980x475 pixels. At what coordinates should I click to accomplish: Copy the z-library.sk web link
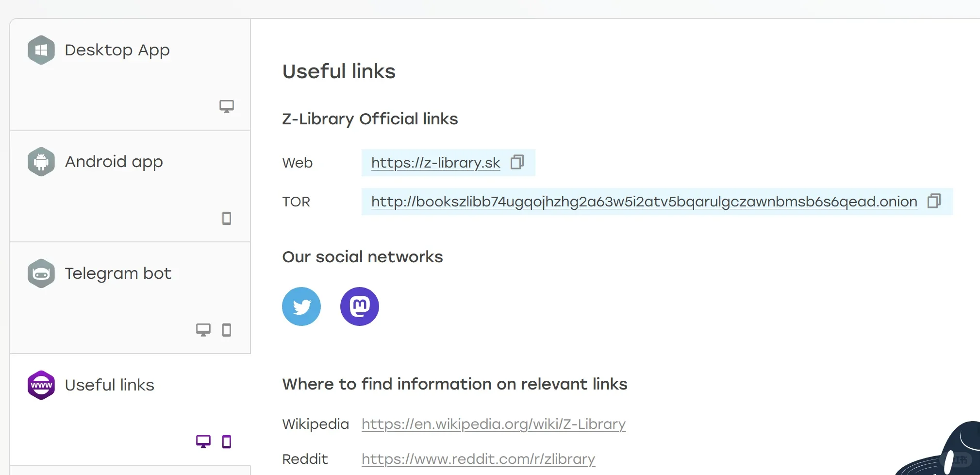point(517,162)
